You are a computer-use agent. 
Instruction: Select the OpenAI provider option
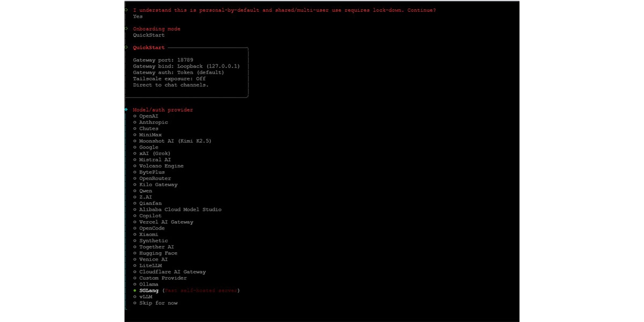coord(147,116)
